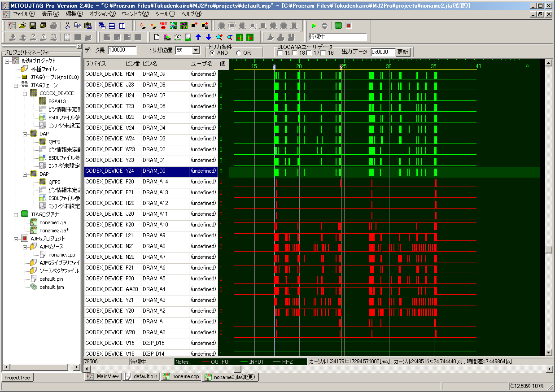Image resolution: width=555 pixels, height=392 pixels.
Task: Click the zoom-in magnifier waveform icon
Action: pos(219,37)
